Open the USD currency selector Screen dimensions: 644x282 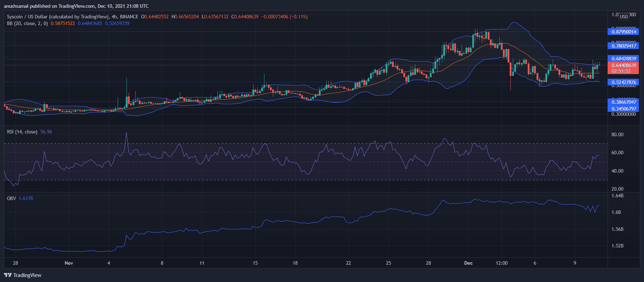click(624, 17)
